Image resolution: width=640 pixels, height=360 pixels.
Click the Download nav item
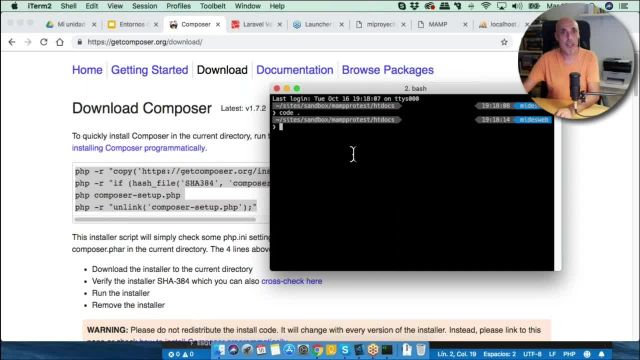click(222, 70)
